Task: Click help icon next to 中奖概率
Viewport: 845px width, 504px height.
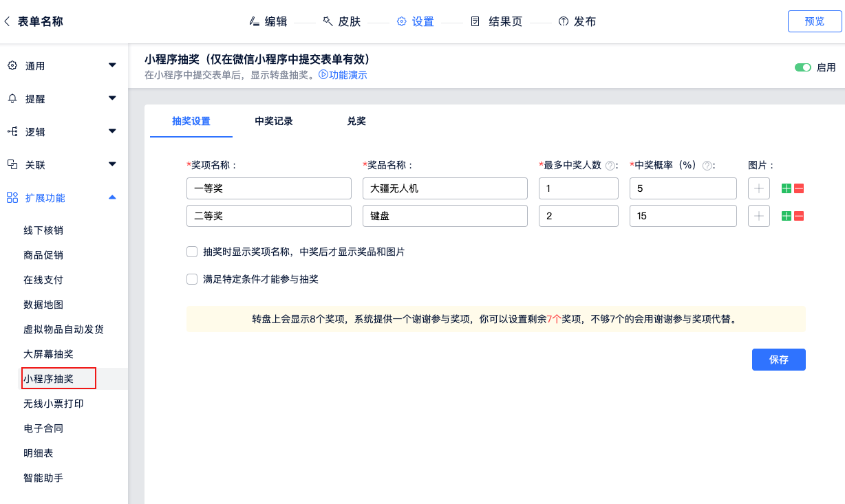Action: [x=706, y=166]
